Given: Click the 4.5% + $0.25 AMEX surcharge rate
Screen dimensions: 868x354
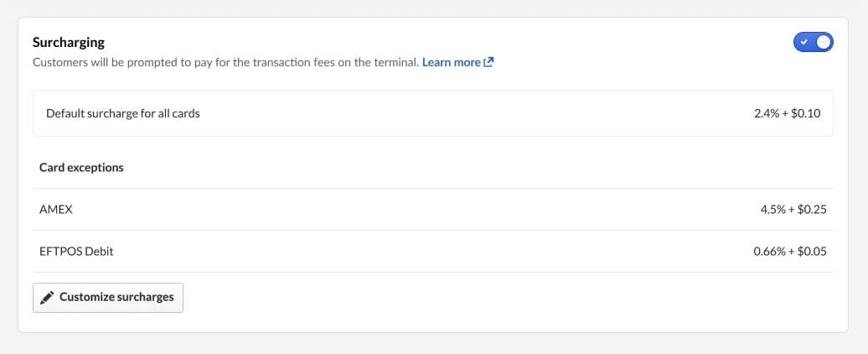Looking at the screenshot, I should (x=793, y=209).
